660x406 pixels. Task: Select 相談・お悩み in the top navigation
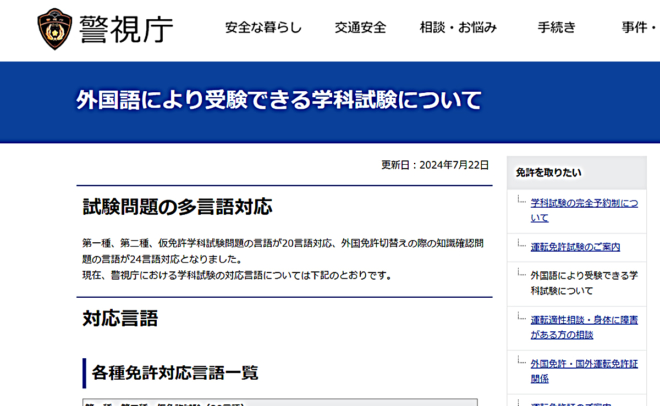458,28
